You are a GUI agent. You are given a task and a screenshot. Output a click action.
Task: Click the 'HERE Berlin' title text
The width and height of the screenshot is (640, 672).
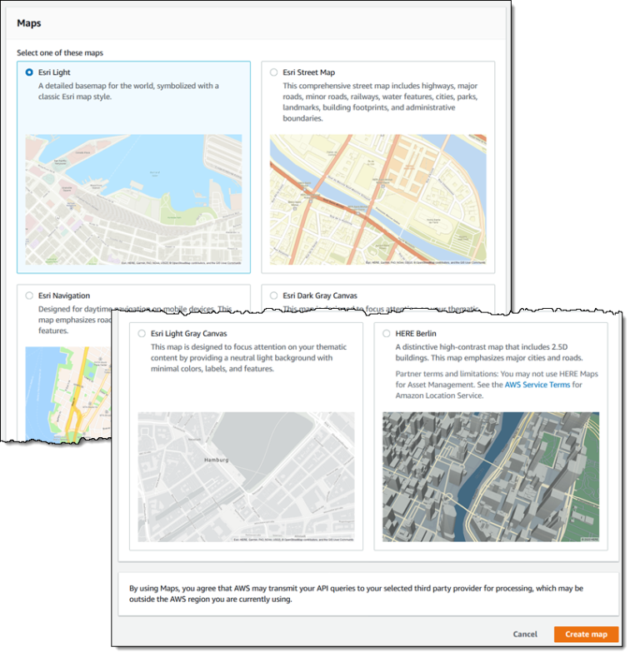point(416,333)
